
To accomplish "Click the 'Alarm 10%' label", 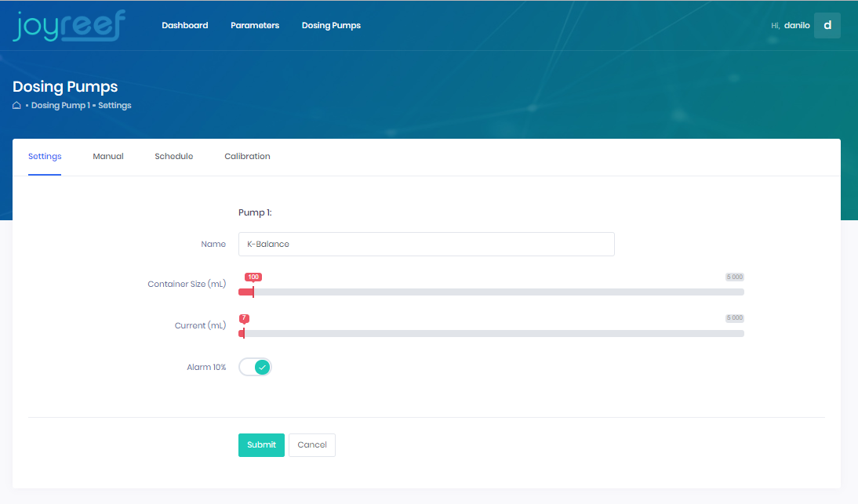I will pos(206,368).
